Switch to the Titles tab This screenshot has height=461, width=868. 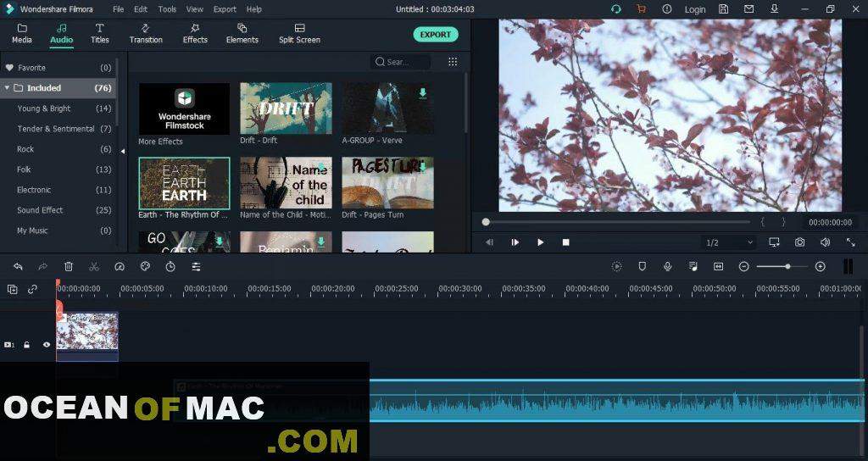(x=100, y=34)
